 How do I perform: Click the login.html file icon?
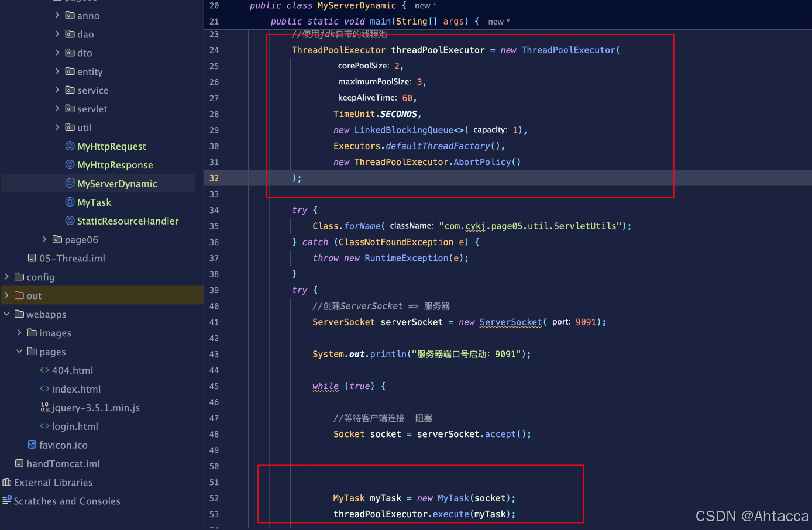point(44,426)
